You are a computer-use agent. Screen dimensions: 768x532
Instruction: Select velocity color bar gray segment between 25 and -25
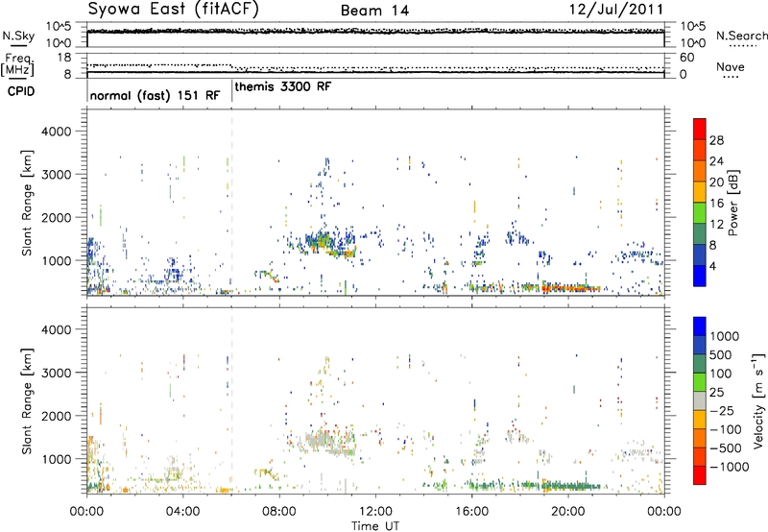pos(700,401)
